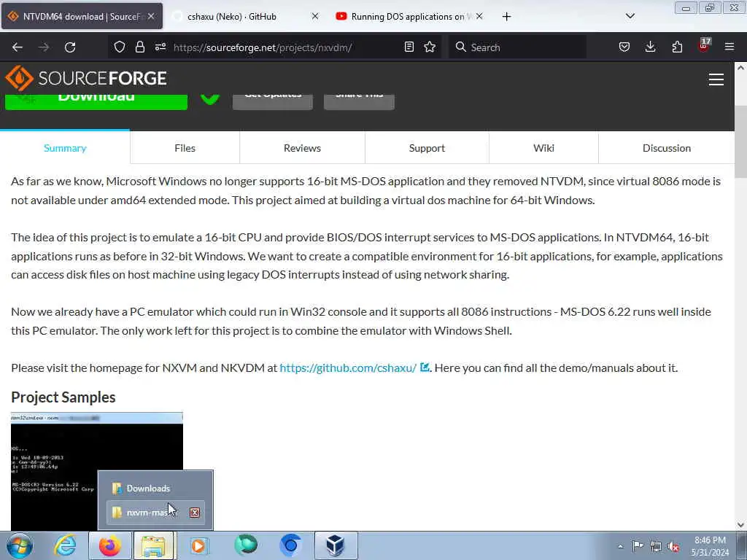Open a new browser tab
The image size is (747, 560).
pyautogui.click(x=506, y=17)
